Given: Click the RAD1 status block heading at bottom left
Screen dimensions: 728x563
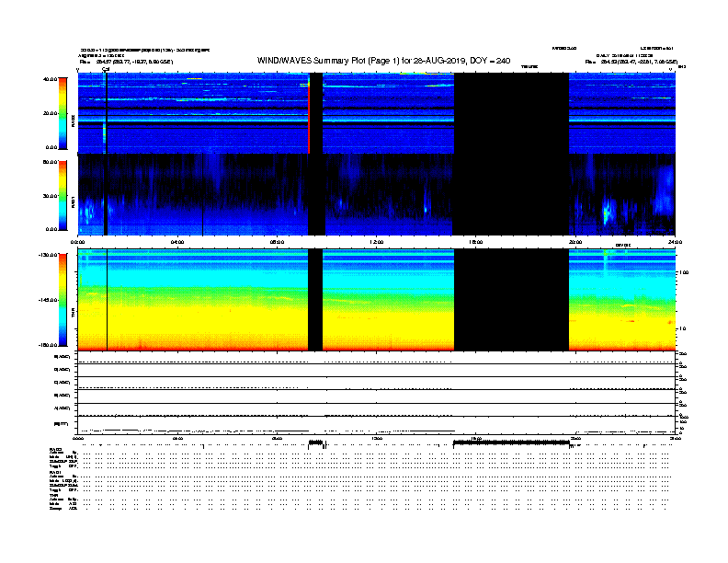Looking at the screenshot, I should click(56, 473).
